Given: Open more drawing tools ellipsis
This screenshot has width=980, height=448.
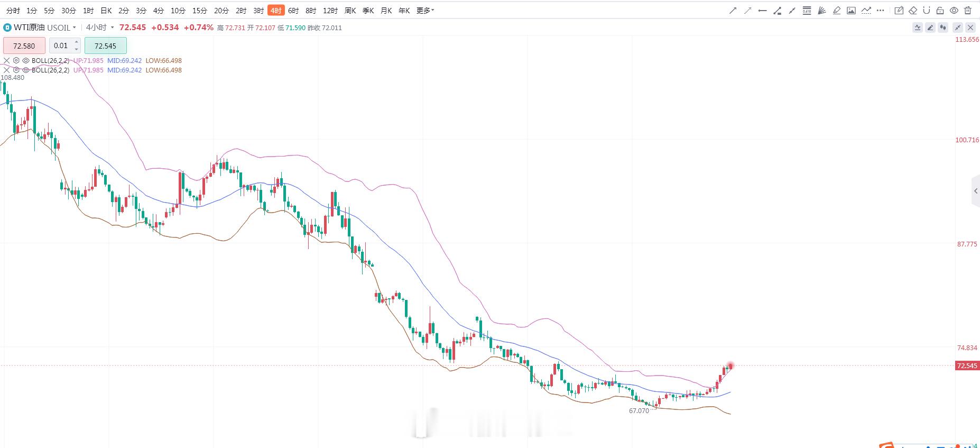Looking at the screenshot, I should coord(880,11).
